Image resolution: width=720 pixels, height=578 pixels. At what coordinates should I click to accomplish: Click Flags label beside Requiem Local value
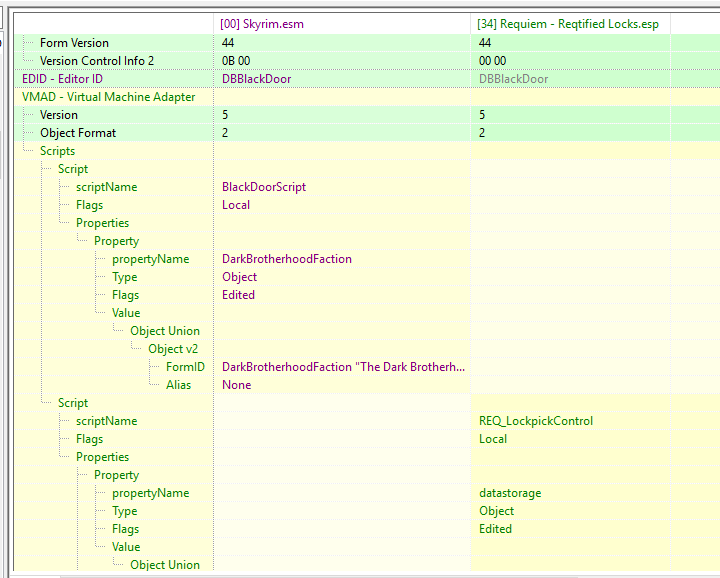[x=89, y=439]
